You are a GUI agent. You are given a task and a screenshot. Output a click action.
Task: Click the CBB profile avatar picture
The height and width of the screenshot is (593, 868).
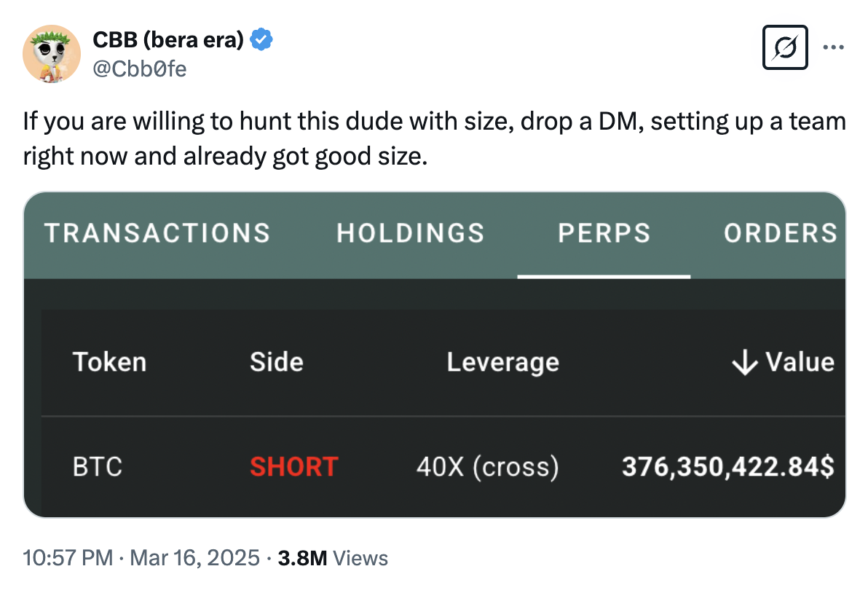51,52
